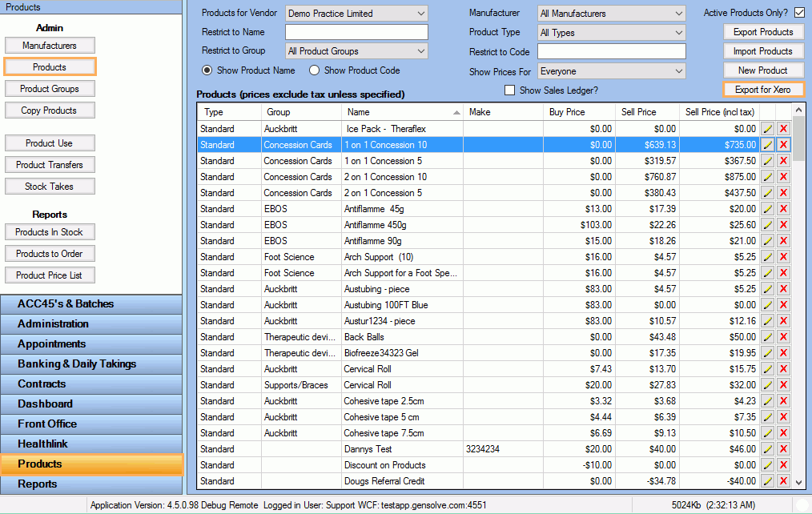Open the Contracts section

(x=91, y=384)
